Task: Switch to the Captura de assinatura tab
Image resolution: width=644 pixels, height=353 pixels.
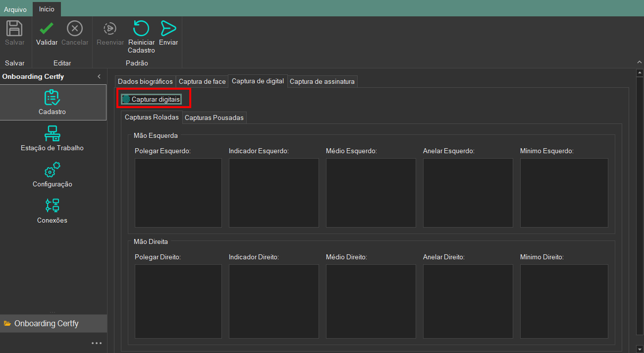Action: click(322, 81)
